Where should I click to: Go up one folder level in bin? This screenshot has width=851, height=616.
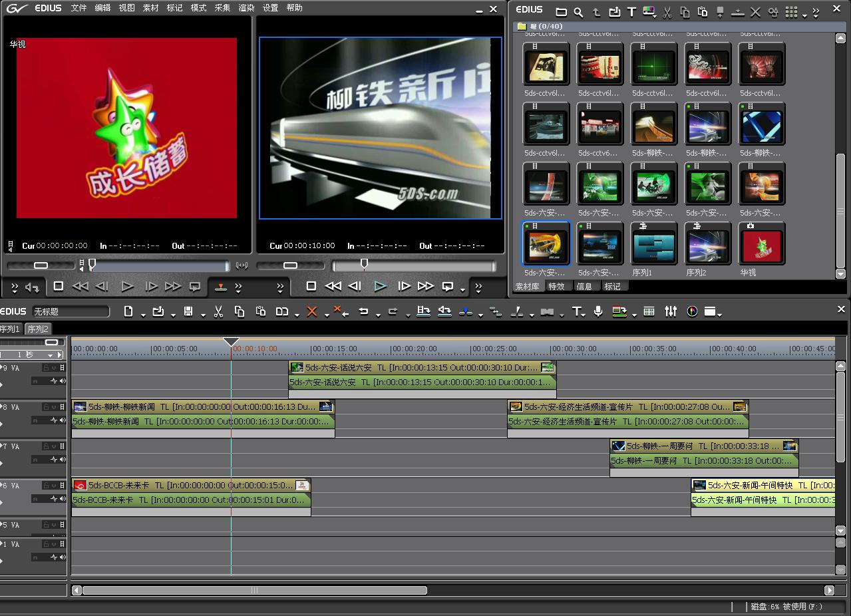click(597, 12)
